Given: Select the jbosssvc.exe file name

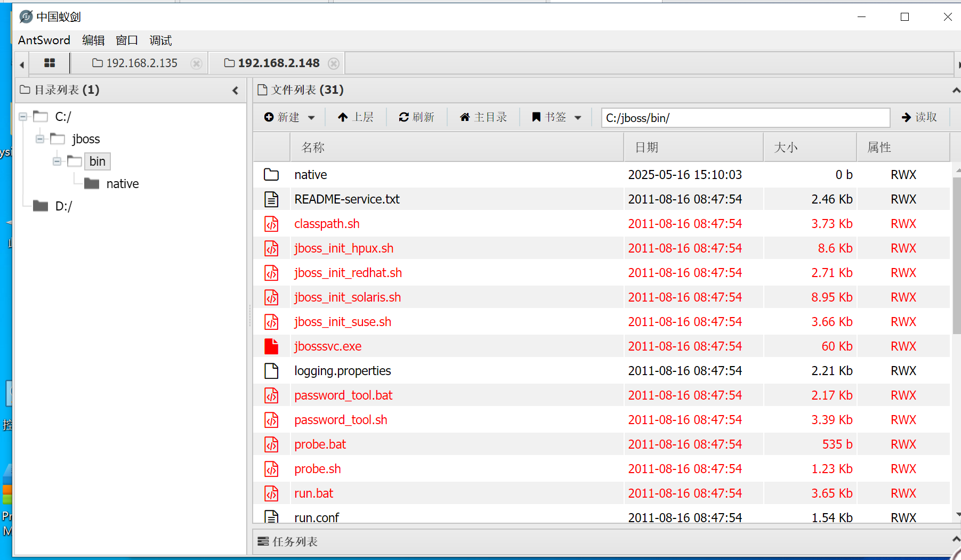Looking at the screenshot, I should coord(328,346).
